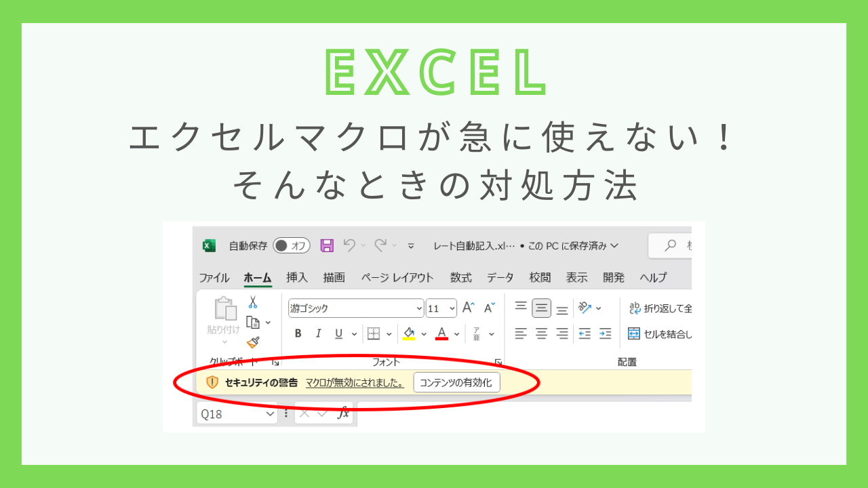This screenshot has height=488, width=868.
Task: Click the security warning shield icon
Action: click(212, 382)
